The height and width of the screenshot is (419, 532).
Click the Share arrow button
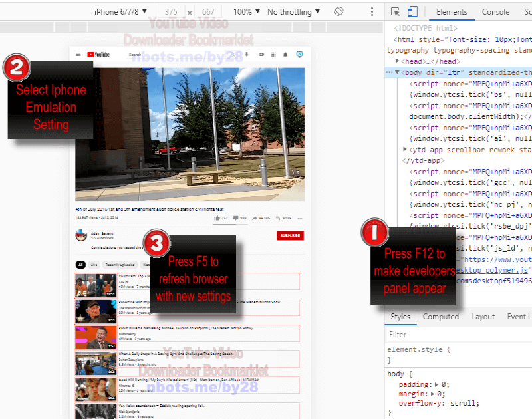pyautogui.click(x=261, y=218)
